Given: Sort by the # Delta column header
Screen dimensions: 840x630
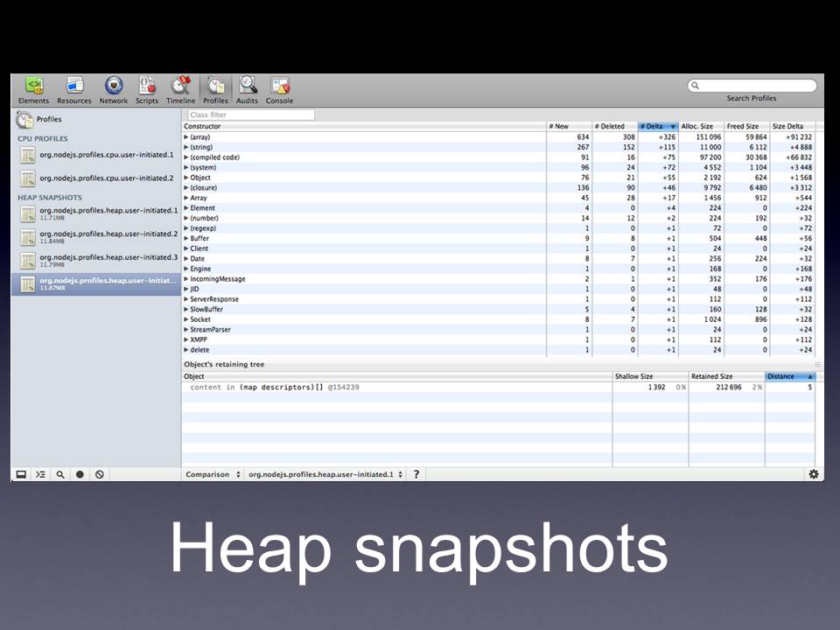Looking at the screenshot, I should 658,127.
